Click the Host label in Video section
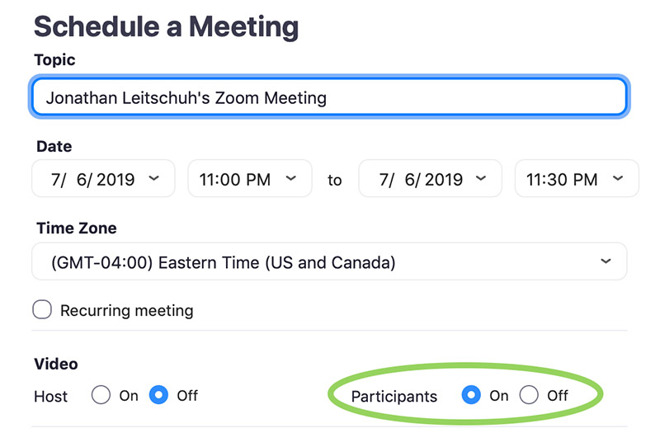 (51, 396)
